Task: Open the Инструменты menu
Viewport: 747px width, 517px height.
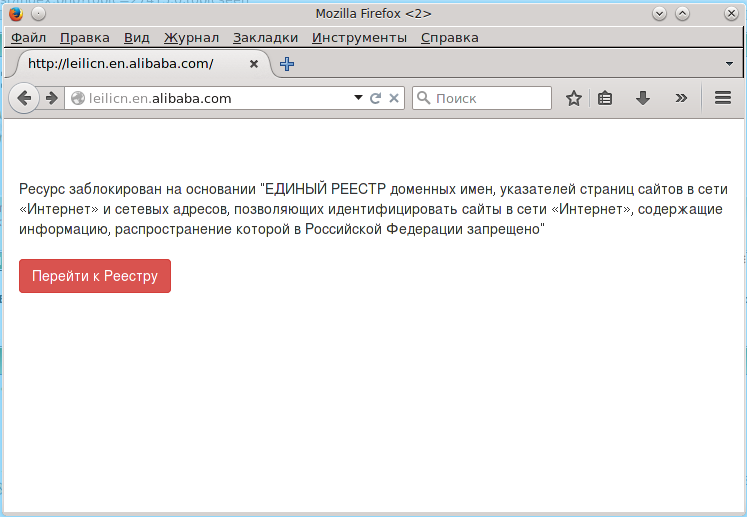Action: (x=359, y=38)
